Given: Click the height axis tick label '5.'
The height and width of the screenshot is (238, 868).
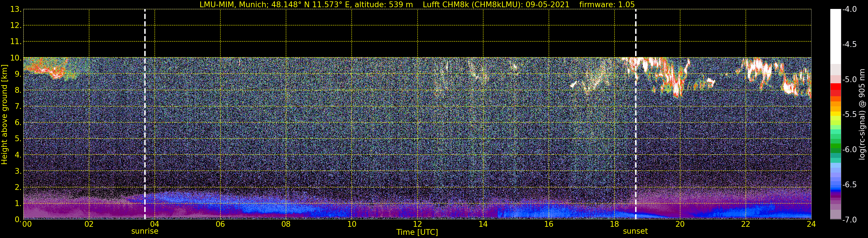Looking at the screenshot, I should click(x=18, y=139).
